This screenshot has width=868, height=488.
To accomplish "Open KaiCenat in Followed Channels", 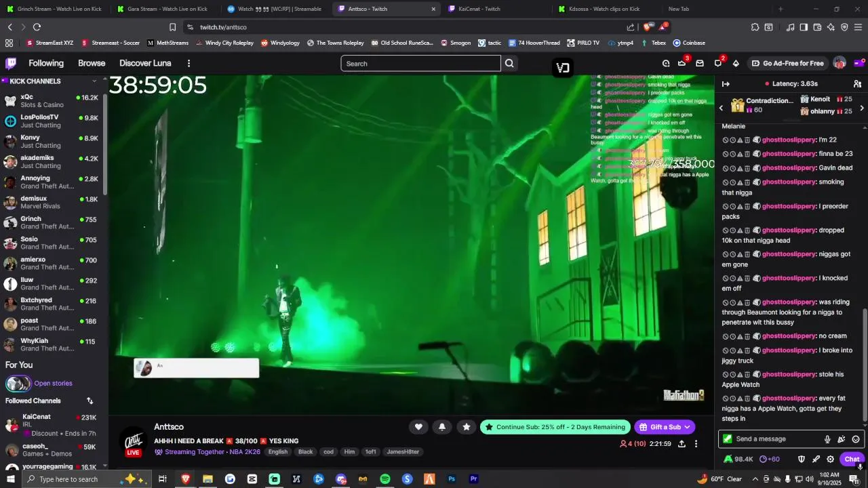I will (52, 425).
